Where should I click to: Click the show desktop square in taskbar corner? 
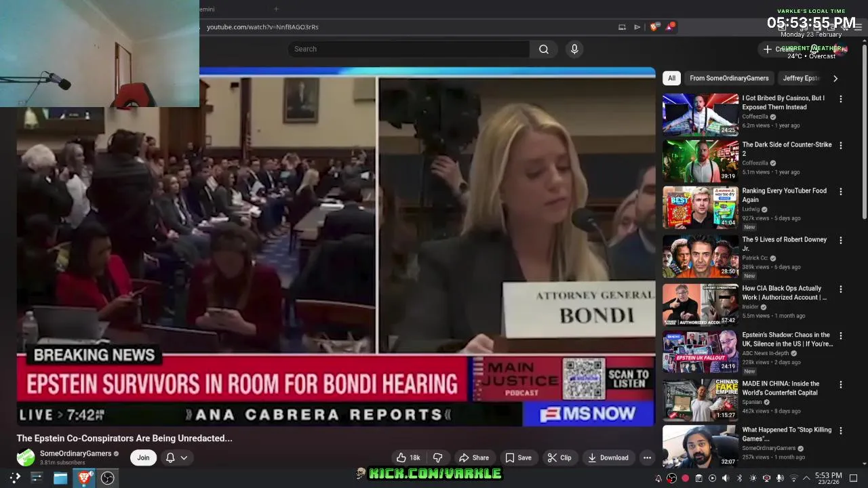[x=853, y=479]
